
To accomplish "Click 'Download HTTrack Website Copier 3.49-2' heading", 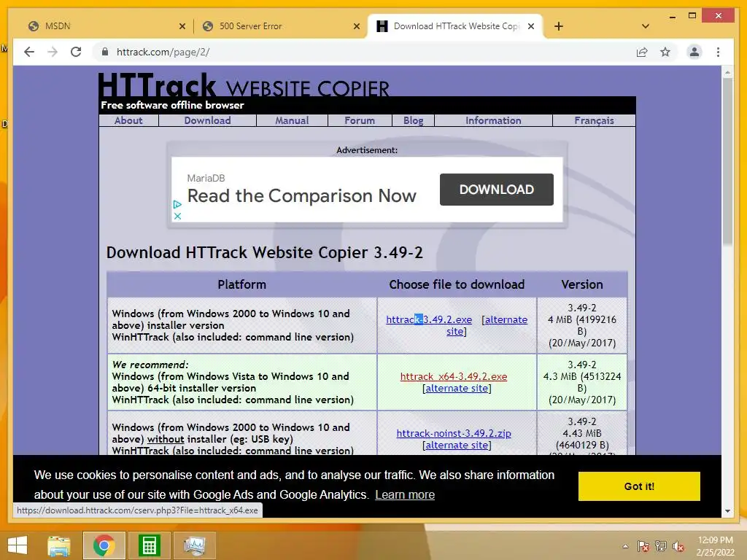I will [264, 252].
